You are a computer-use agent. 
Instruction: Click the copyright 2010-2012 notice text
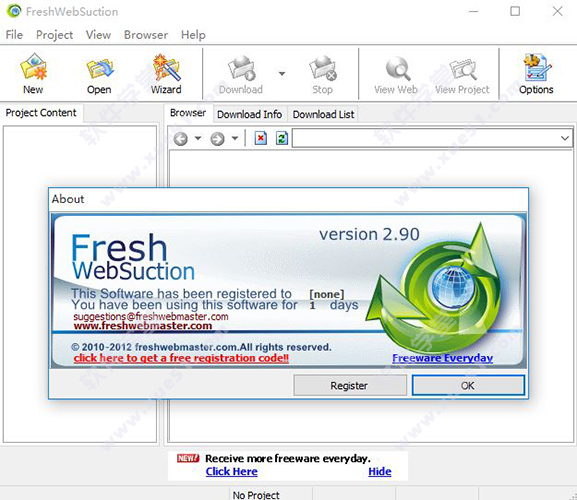tap(201, 347)
